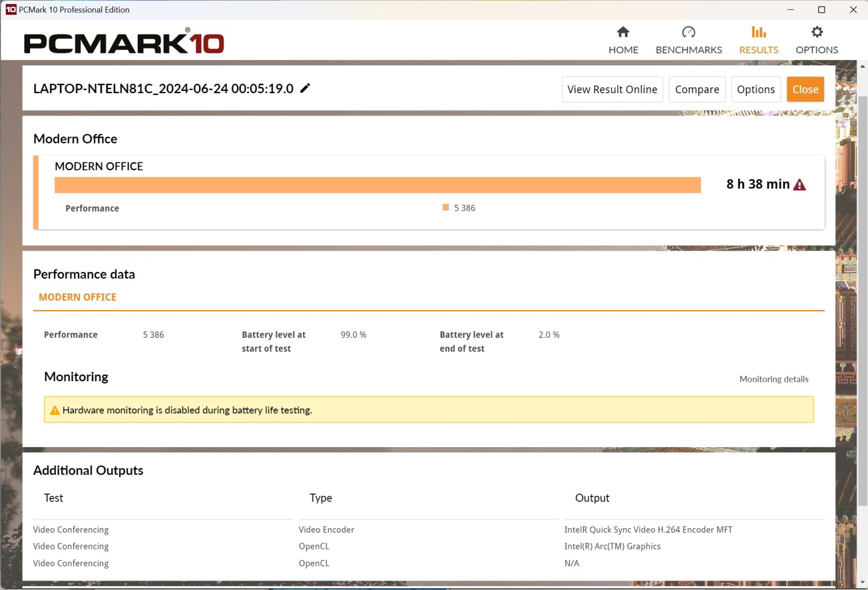Click the PCMark 10 logo
This screenshot has width=868, height=590.
[x=124, y=42]
